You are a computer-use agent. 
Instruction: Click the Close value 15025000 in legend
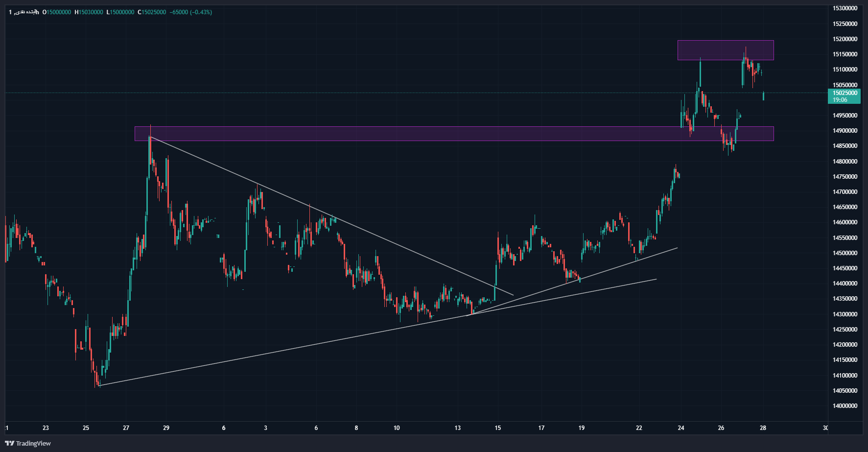[x=154, y=12]
